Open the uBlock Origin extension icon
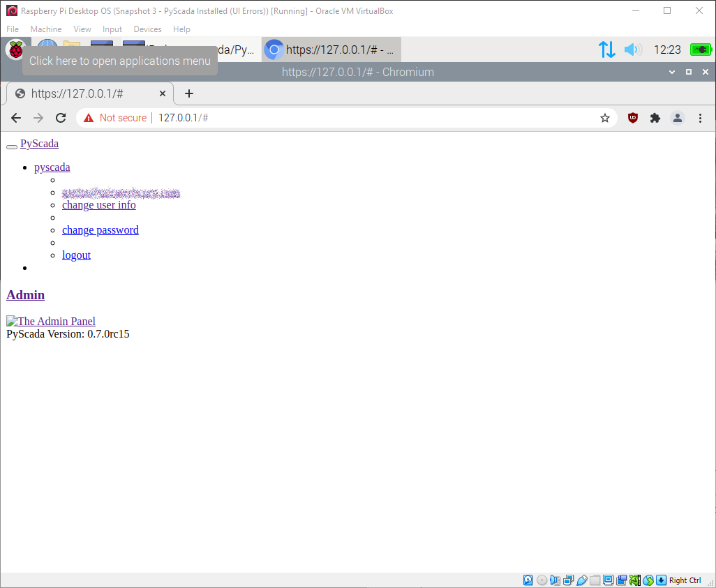 pyautogui.click(x=632, y=118)
